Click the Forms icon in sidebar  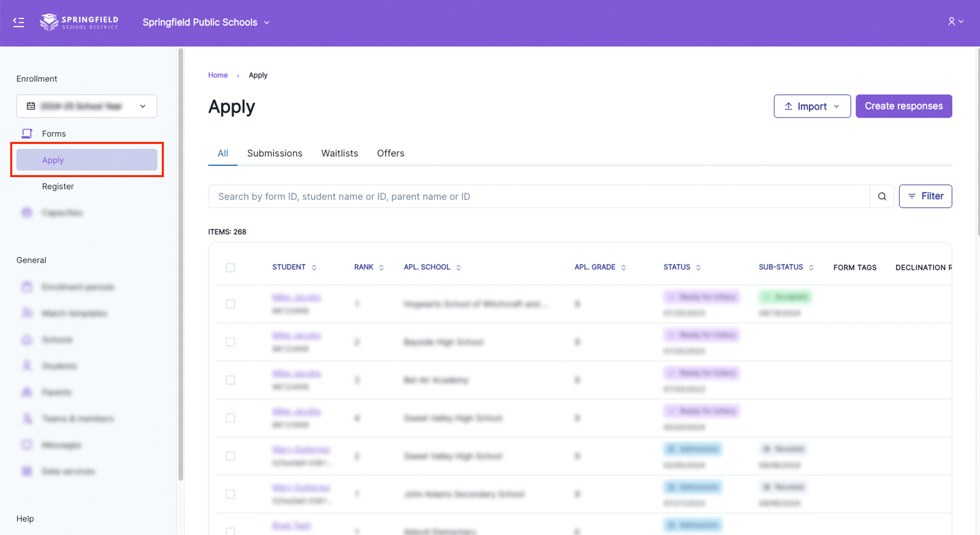(x=27, y=134)
